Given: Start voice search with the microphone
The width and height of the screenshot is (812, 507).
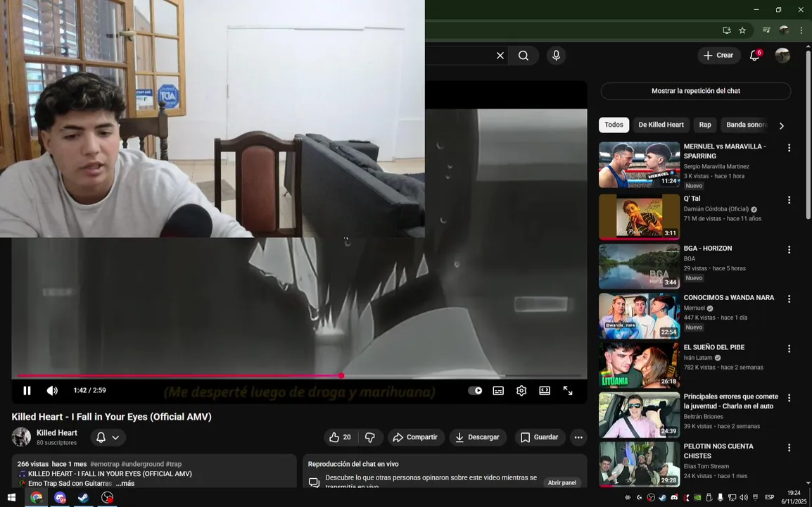Looking at the screenshot, I should pos(556,56).
